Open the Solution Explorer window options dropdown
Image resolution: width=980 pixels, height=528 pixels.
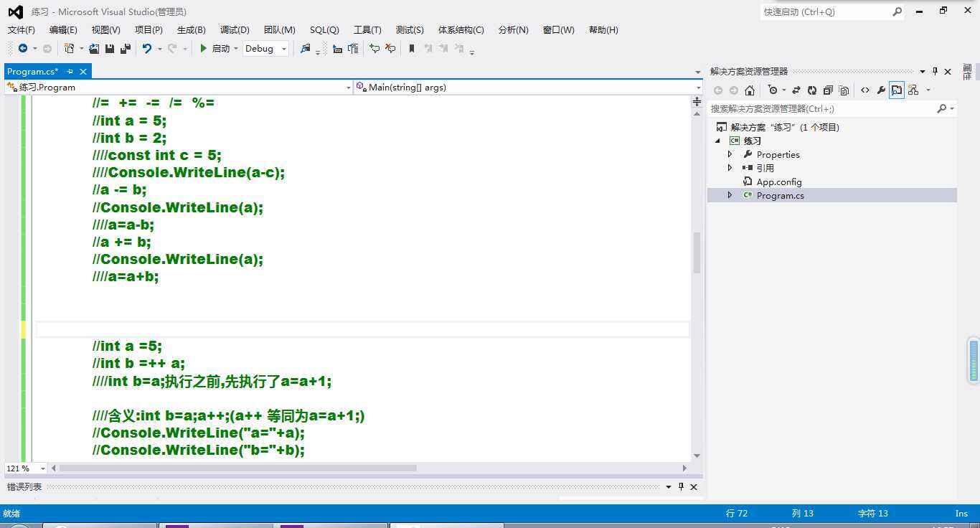point(922,71)
